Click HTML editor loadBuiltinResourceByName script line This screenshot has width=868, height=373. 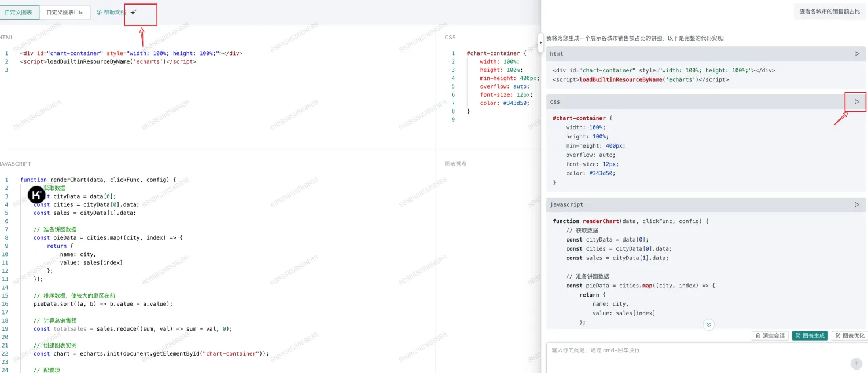point(108,61)
